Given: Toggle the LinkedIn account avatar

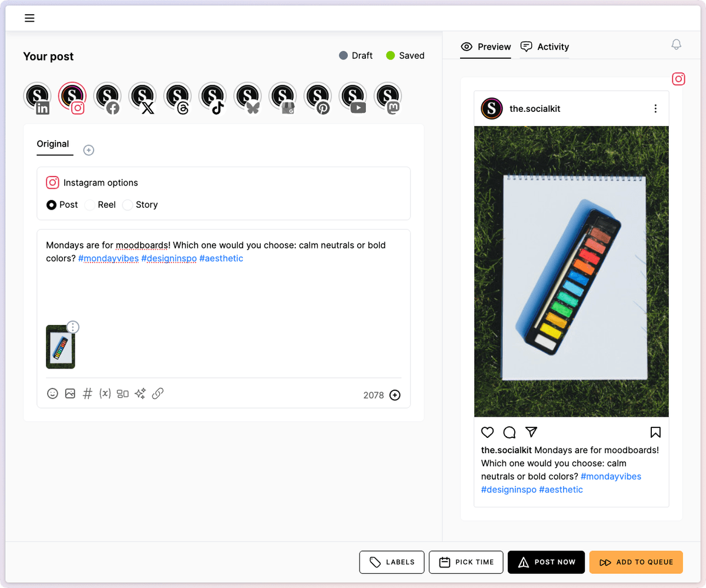Looking at the screenshot, I should tap(38, 97).
